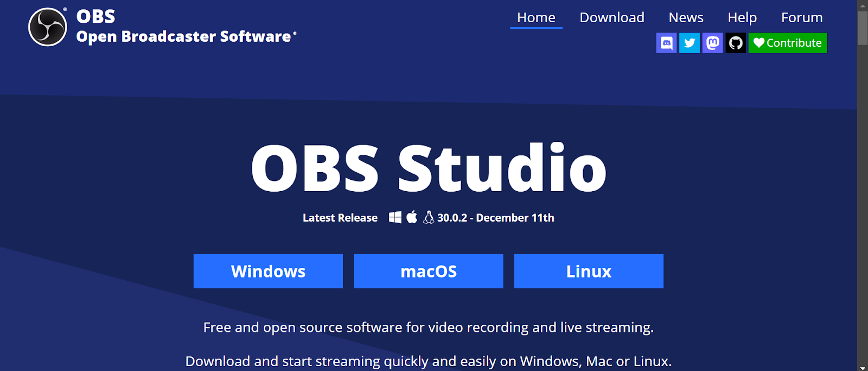Click the Windows logo beside Latest Release

(x=395, y=217)
